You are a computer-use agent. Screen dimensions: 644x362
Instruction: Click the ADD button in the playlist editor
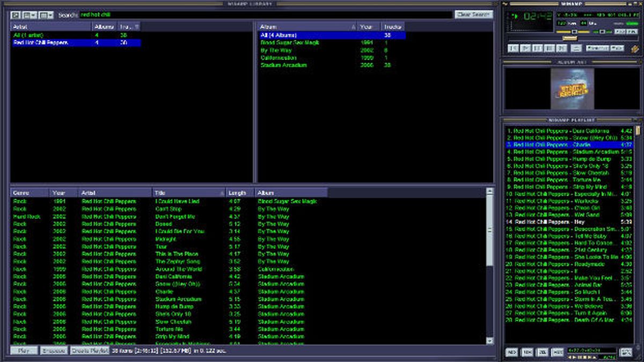coord(512,352)
